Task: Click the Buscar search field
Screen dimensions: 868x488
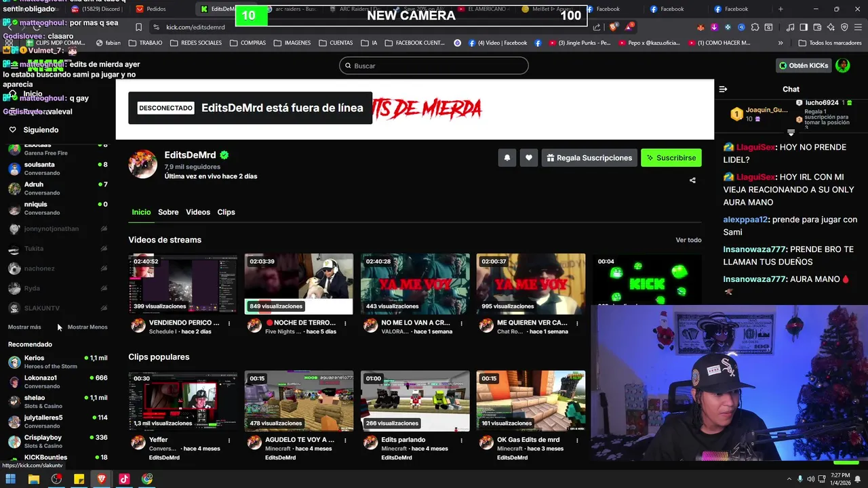Action: [434, 66]
